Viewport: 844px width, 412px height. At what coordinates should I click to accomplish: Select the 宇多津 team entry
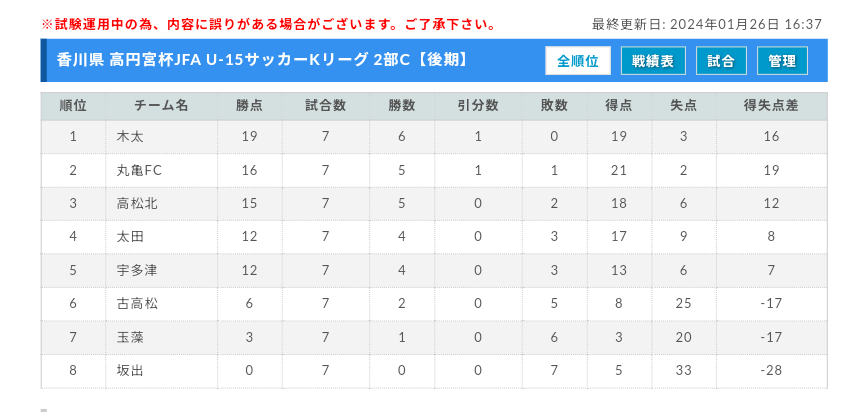click(x=137, y=270)
